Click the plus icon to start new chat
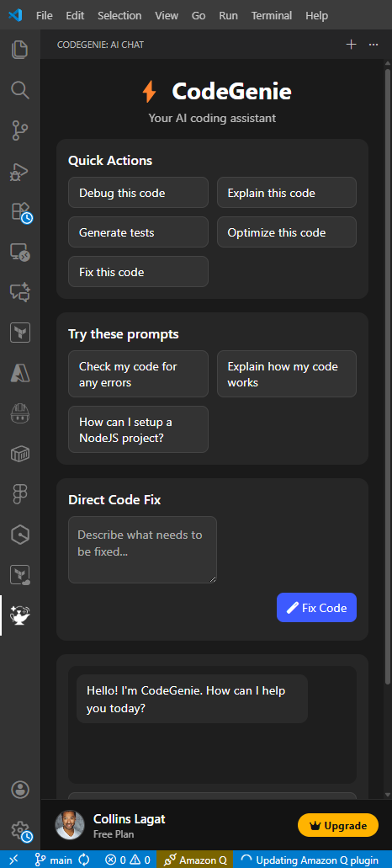The height and width of the screenshot is (868, 392). click(x=351, y=45)
